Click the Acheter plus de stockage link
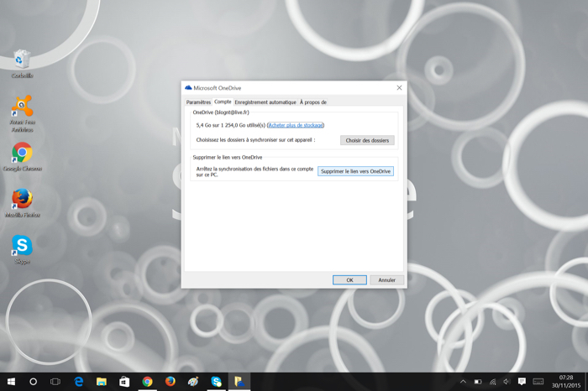This screenshot has height=391, width=588. pyautogui.click(x=296, y=125)
